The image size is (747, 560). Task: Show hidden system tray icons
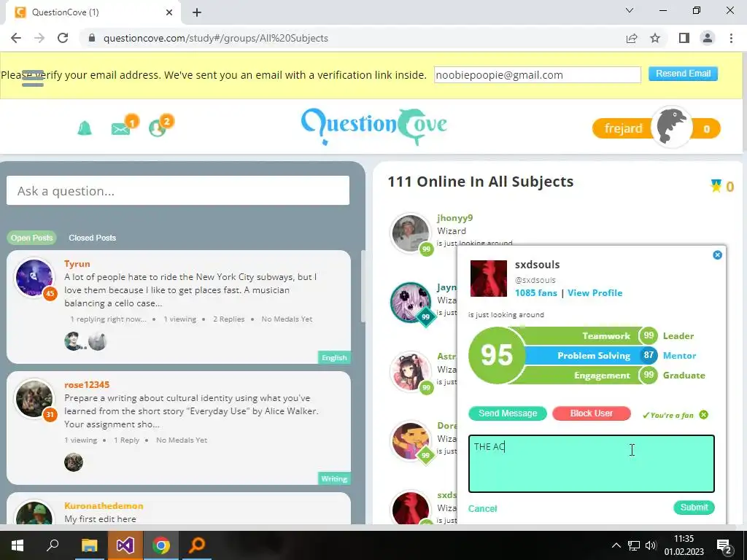(x=616, y=545)
